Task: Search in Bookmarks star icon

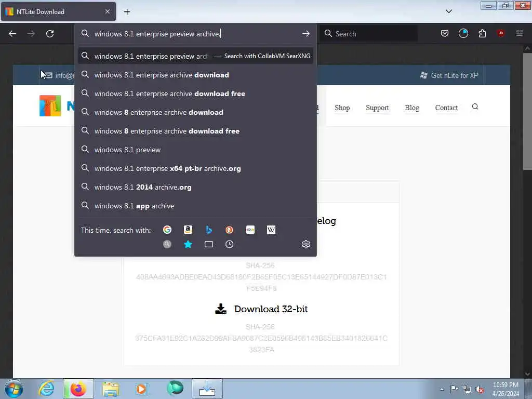Action: [x=188, y=244]
